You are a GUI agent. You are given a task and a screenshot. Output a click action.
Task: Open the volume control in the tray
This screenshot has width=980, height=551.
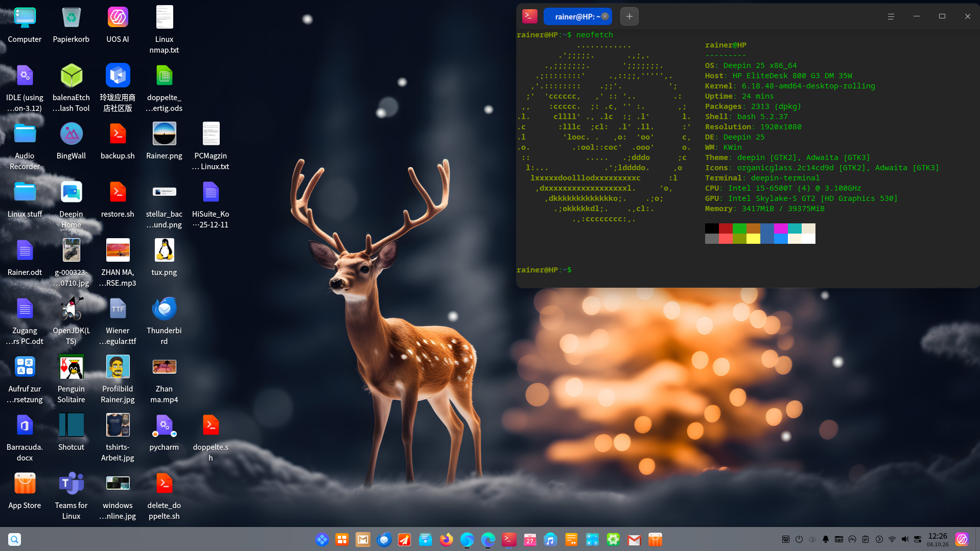coord(905,539)
